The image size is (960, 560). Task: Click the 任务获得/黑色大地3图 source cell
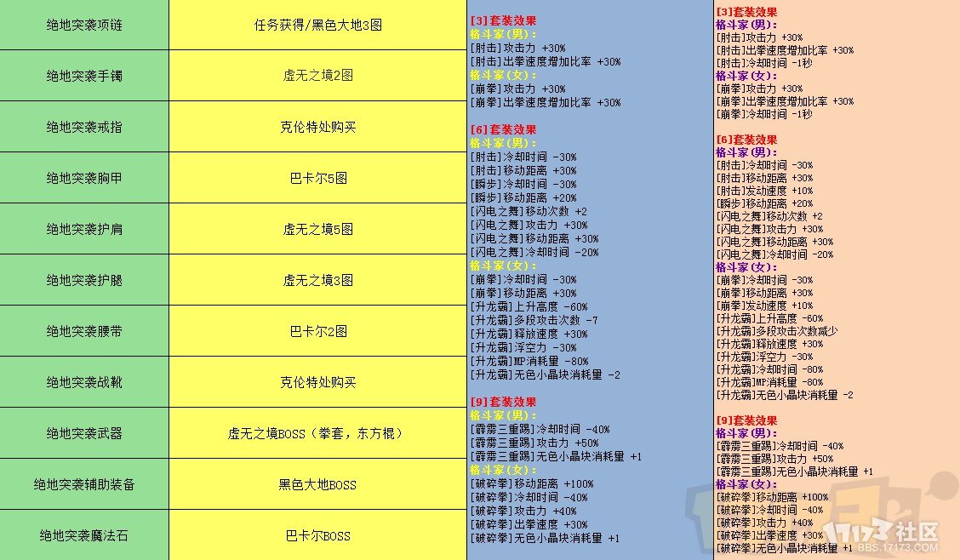317,25
